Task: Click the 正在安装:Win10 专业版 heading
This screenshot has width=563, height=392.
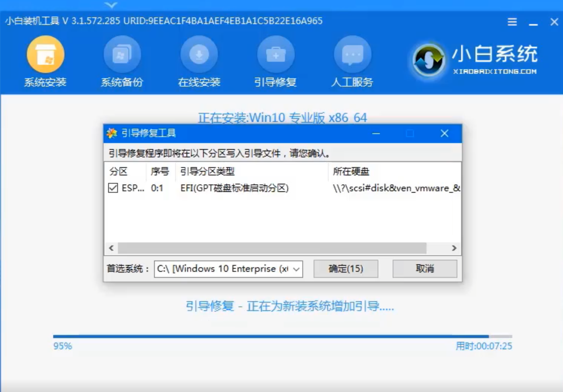Action: (x=283, y=117)
